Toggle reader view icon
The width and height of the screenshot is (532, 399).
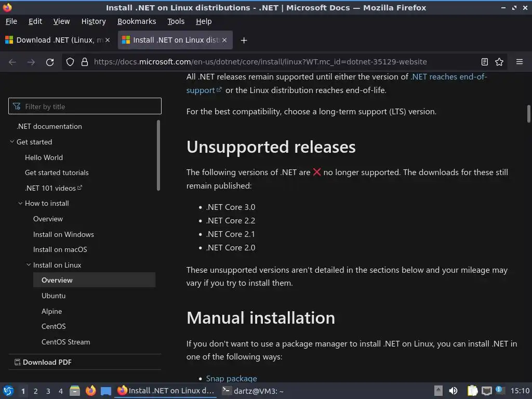(485, 62)
